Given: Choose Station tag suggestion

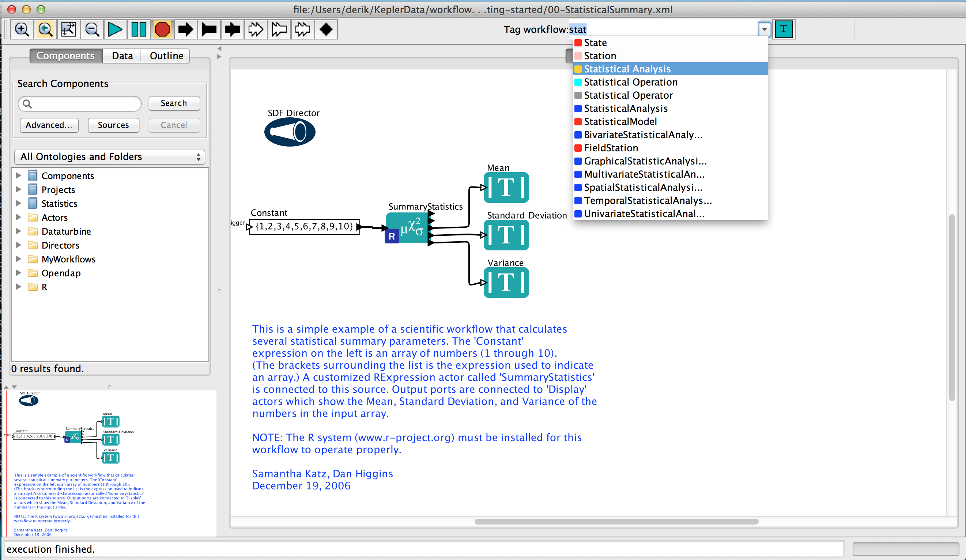Looking at the screenshot, I should pos(671,56).
